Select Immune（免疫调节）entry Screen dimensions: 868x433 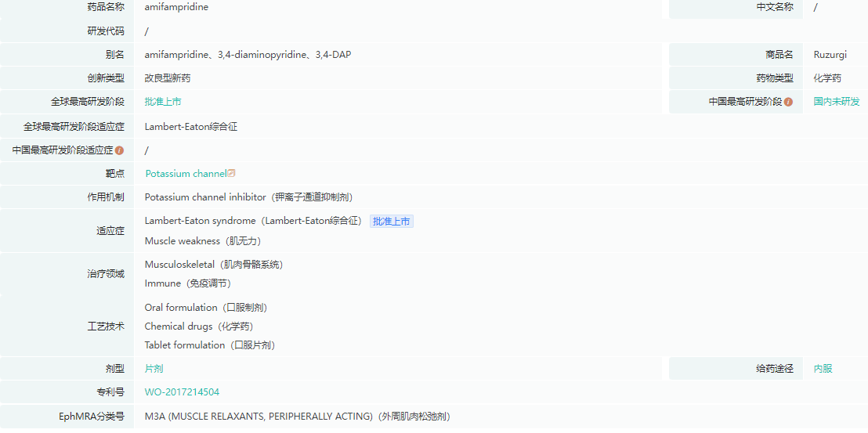click(x=188, y=283)
